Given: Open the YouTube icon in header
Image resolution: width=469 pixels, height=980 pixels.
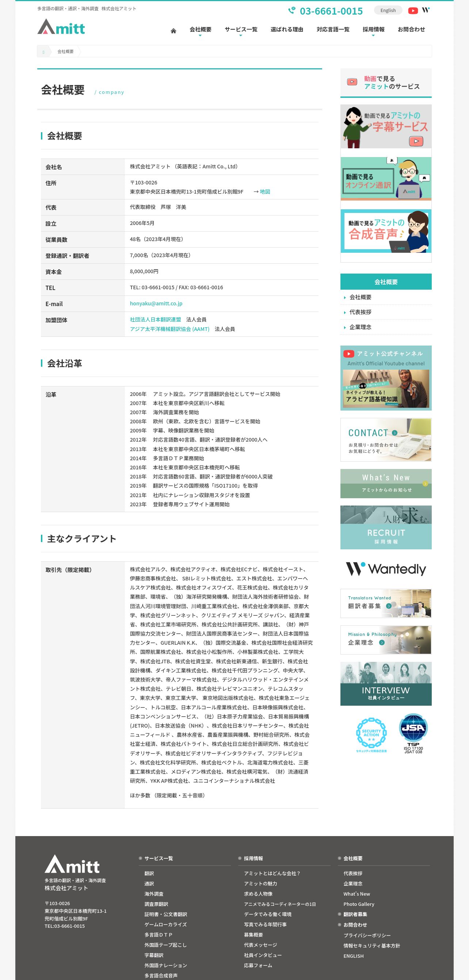Looking at the screenshot, I should click(x=413, y=11).
